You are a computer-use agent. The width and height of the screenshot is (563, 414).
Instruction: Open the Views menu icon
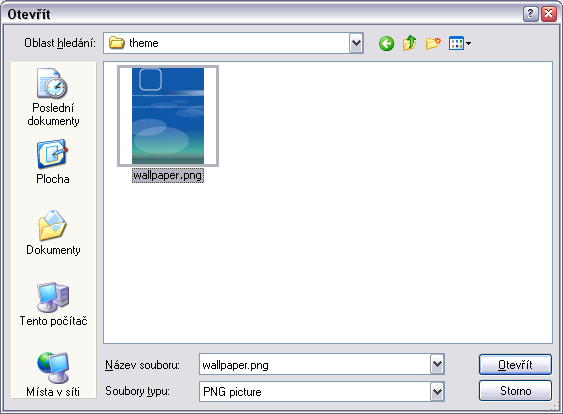point(460,43)
